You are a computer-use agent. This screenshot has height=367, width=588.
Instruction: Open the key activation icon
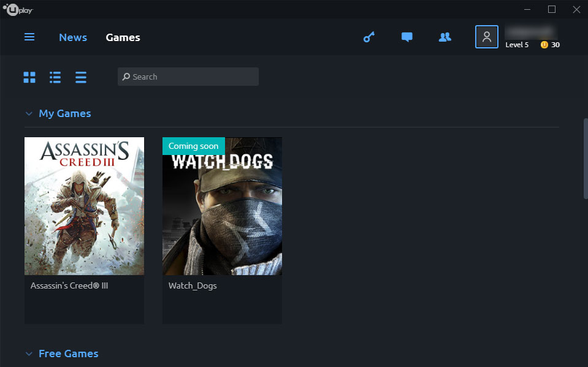(x=369, y=37)
